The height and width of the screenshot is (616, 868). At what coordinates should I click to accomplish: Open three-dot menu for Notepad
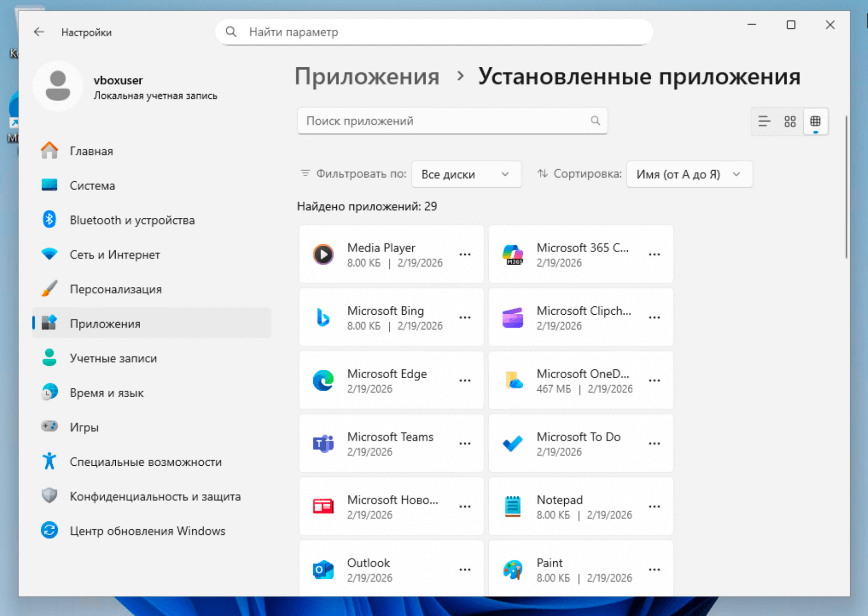pos(654,507)
